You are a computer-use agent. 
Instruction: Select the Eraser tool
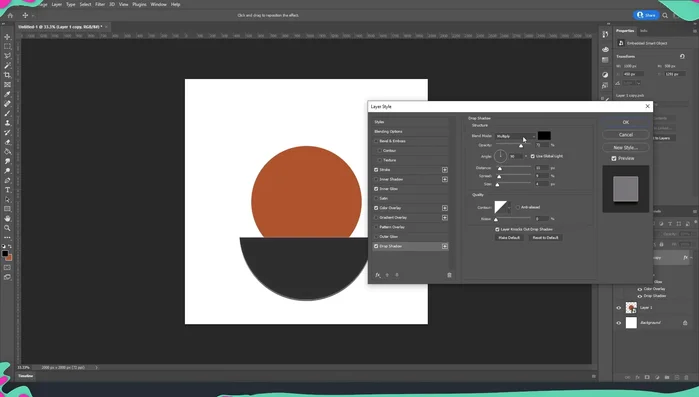(x=7, y=142)
